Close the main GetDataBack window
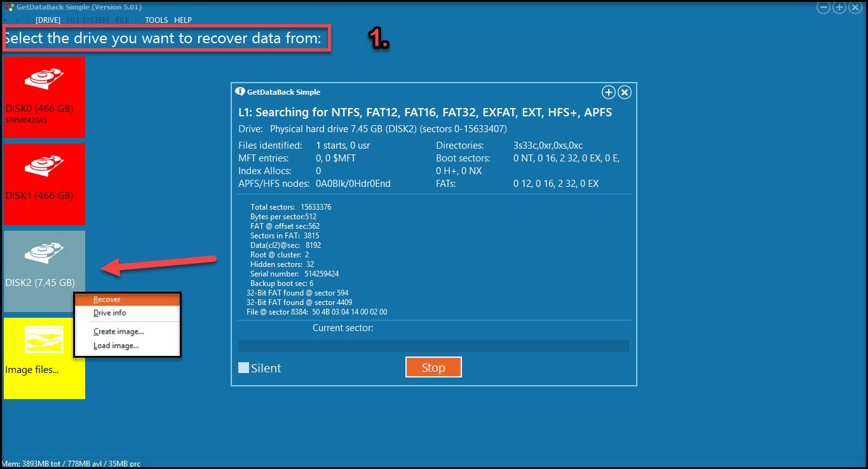 (854, 8)
